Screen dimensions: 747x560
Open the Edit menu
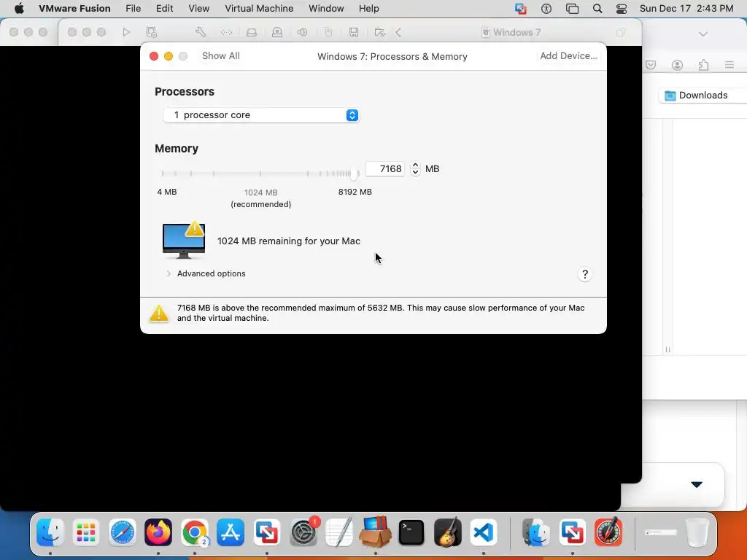[164, 9]
